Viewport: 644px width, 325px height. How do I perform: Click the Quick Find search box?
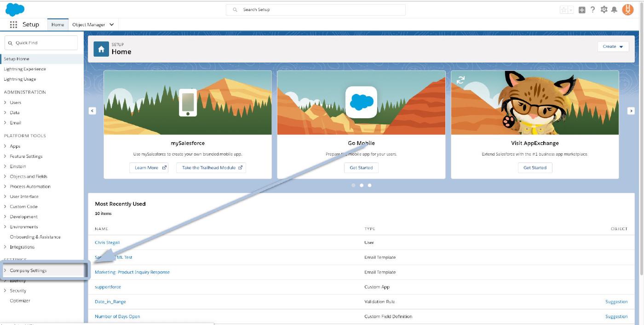[x=41, y=43]
